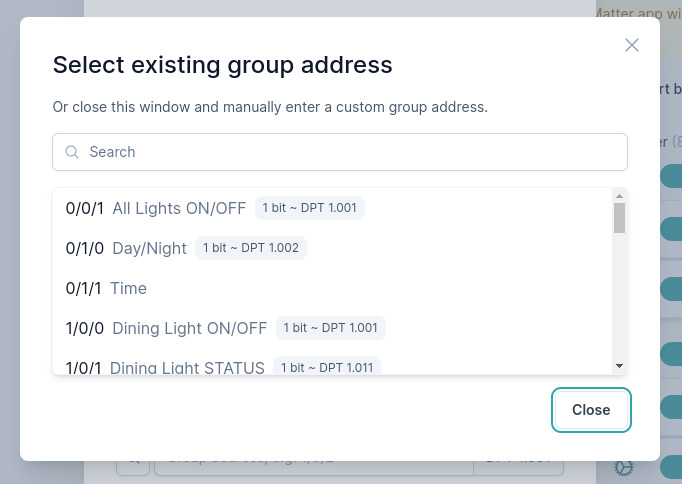Choose the 0/1/0 Day/Night group address

126,248
